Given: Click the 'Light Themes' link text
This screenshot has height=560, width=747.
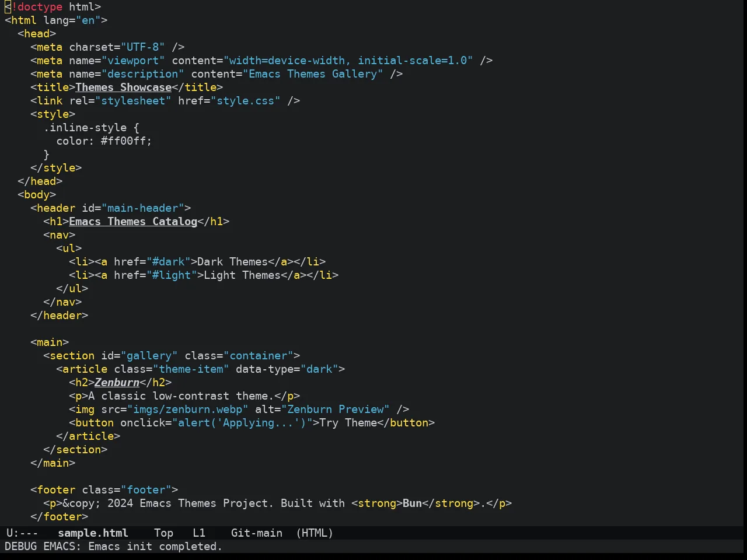Looking at the screenshot, I should point(243,275).
